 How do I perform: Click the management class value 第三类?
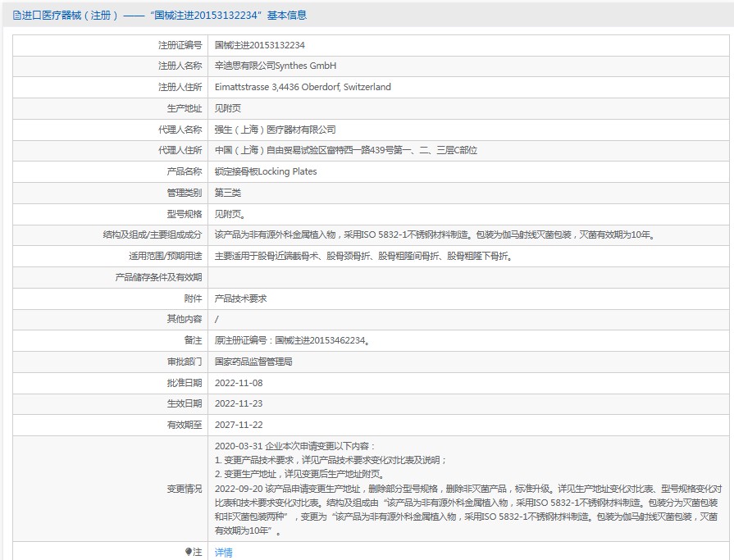227,193
